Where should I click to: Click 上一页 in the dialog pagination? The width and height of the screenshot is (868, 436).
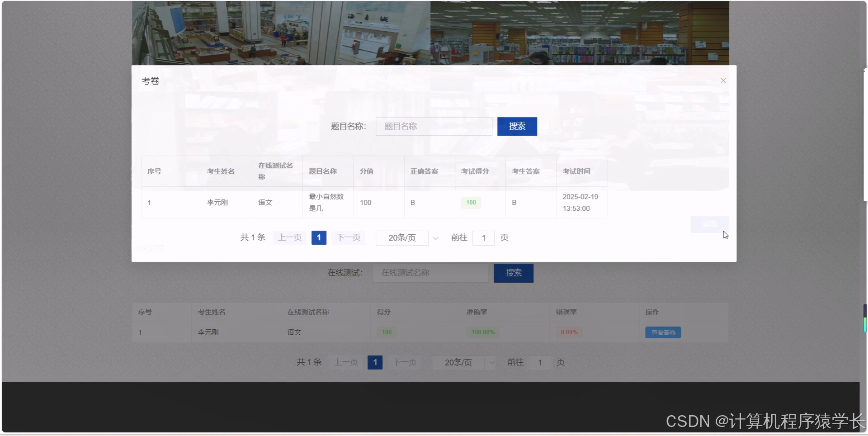[289, 237]
